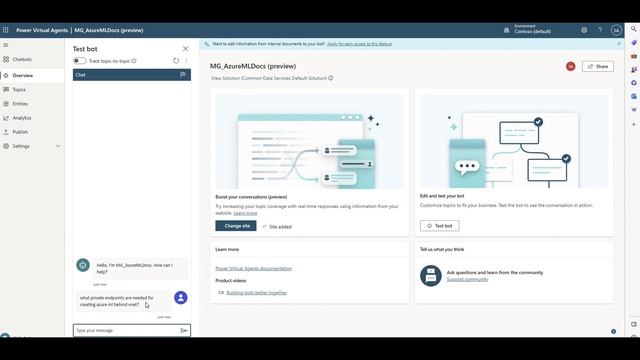Click the Share button
640x360 pixels.
click(x=598, y=67)
